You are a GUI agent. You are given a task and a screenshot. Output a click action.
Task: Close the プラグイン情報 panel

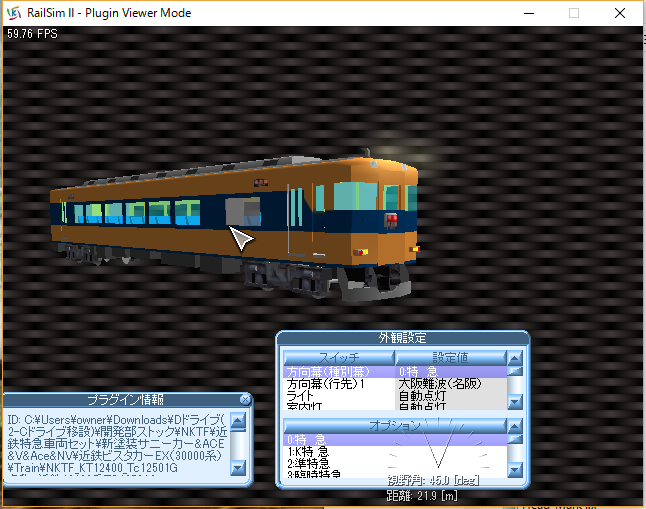tap(245, 399)
